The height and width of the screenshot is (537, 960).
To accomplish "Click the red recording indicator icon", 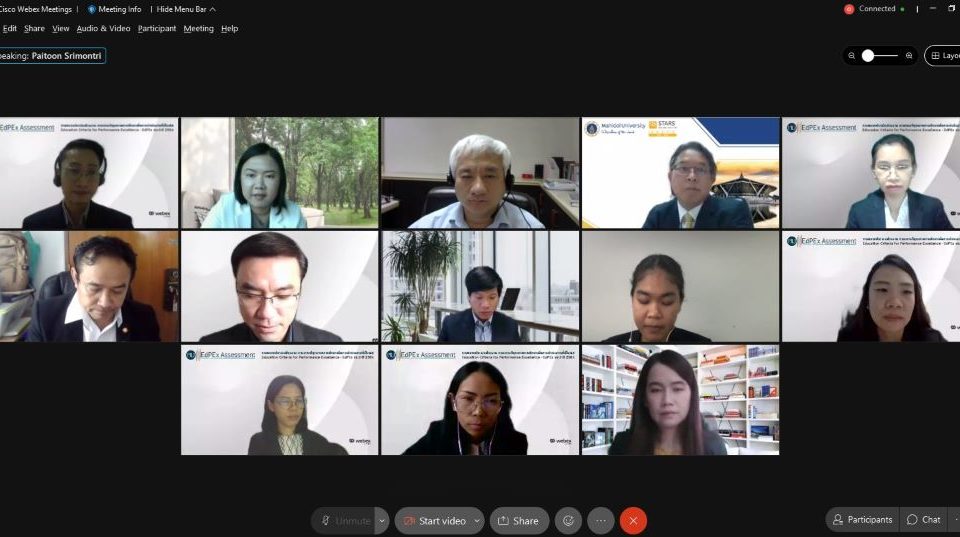I will [x=849, y=9].
